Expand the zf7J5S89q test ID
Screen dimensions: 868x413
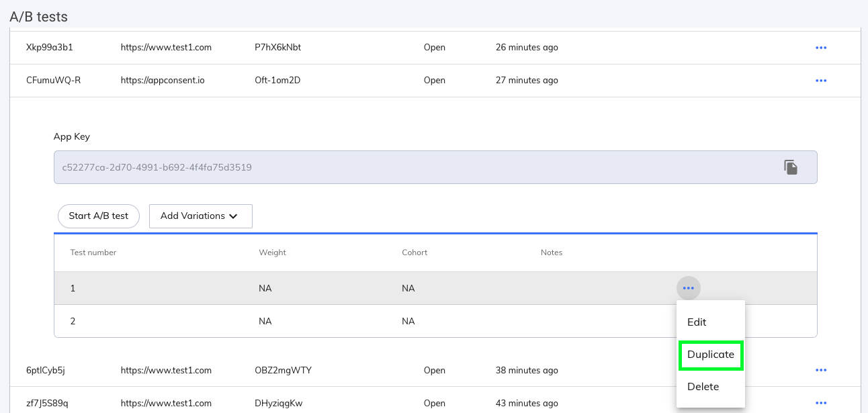47,404
